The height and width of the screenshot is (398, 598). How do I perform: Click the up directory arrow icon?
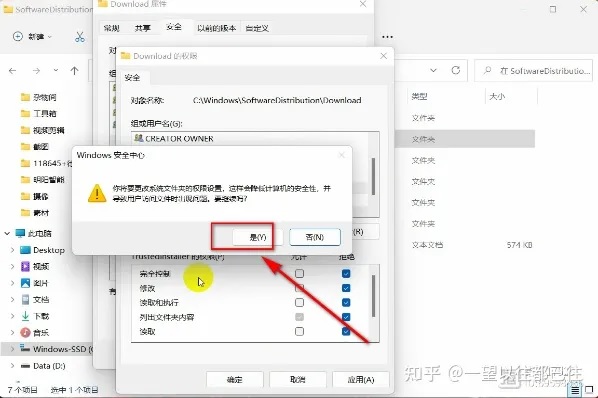74,71
